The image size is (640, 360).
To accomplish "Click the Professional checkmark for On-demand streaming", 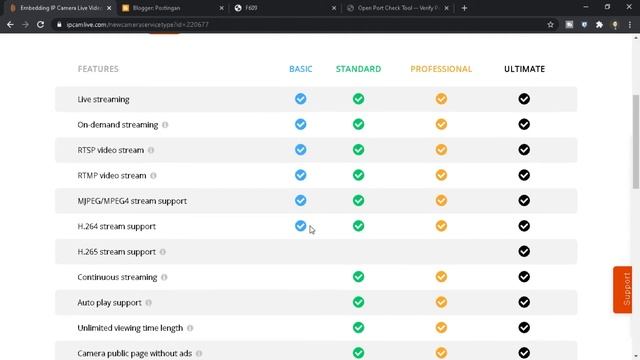I will (441, 124).
